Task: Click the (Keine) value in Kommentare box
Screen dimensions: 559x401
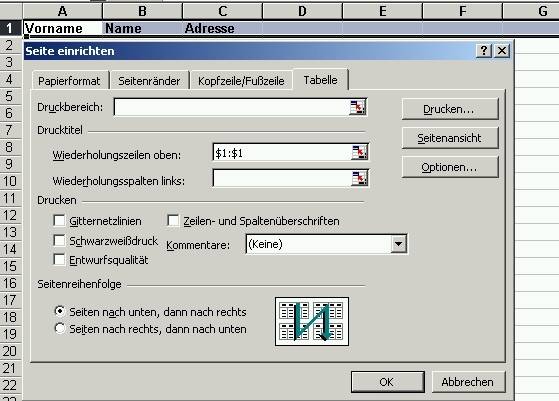Action: pyautogui.click(x=265, y=244)
